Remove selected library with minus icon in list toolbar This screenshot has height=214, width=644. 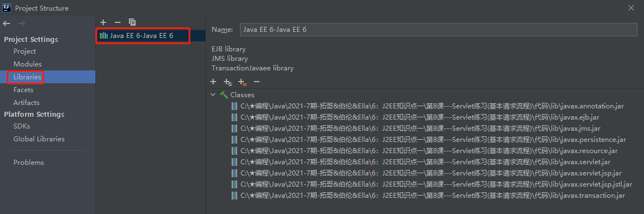click(117, 22)
